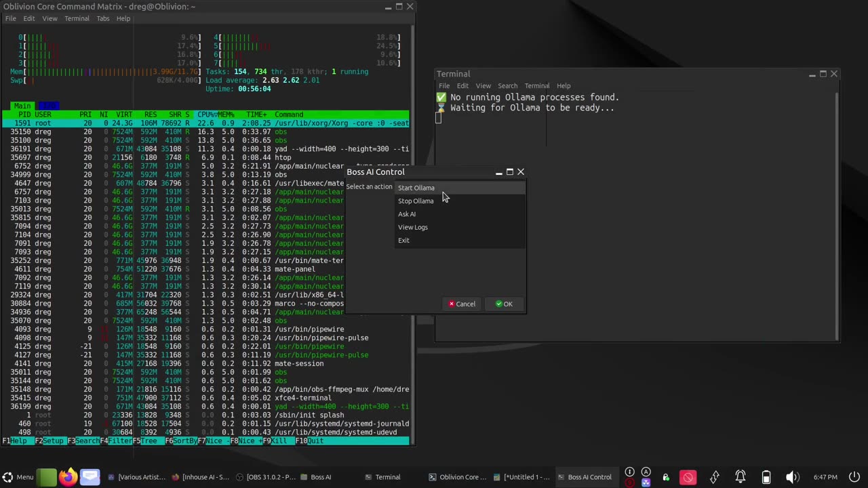
Task: Choose 'View Logs' action
Action: point(460,227)
